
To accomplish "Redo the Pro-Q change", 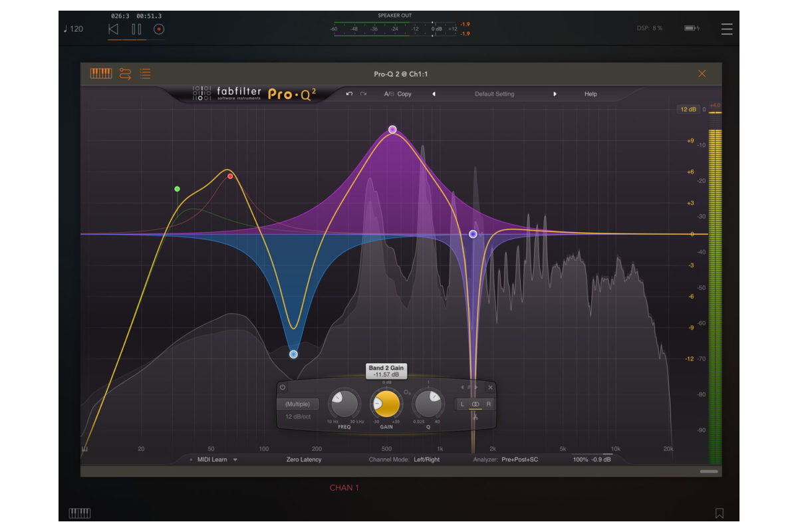I will tap(363, 94).
